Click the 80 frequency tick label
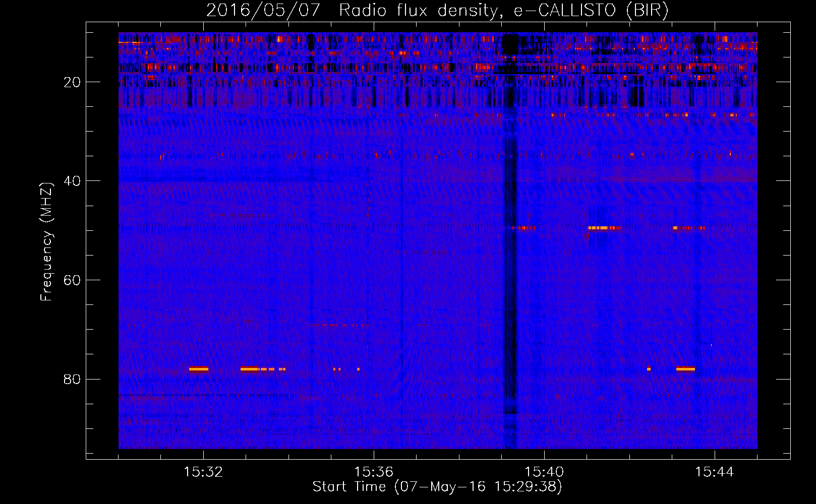 [72, 380]
